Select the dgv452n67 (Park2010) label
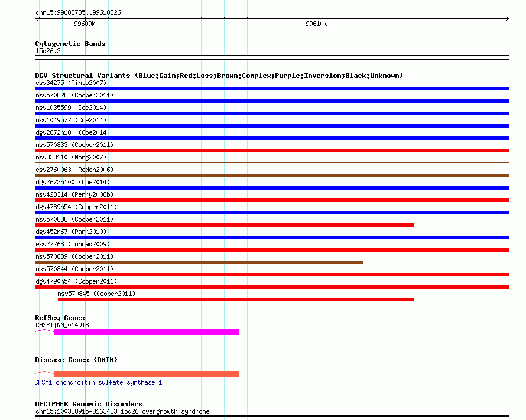 pyautogui.click(x=71, y=232)
